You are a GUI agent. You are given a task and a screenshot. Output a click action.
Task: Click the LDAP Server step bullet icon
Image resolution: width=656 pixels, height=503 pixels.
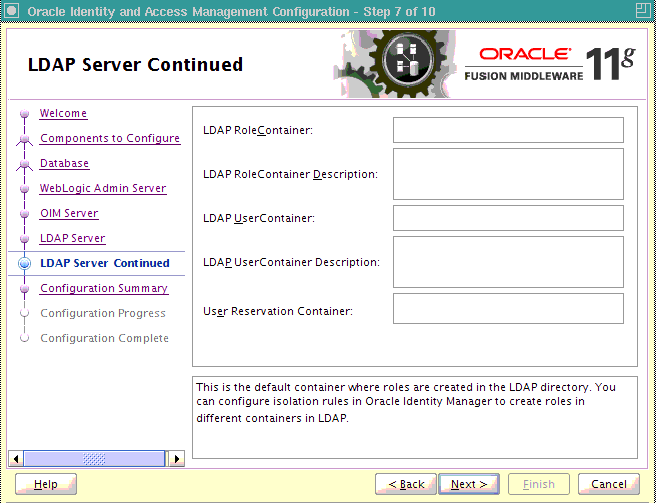[25, 239]
